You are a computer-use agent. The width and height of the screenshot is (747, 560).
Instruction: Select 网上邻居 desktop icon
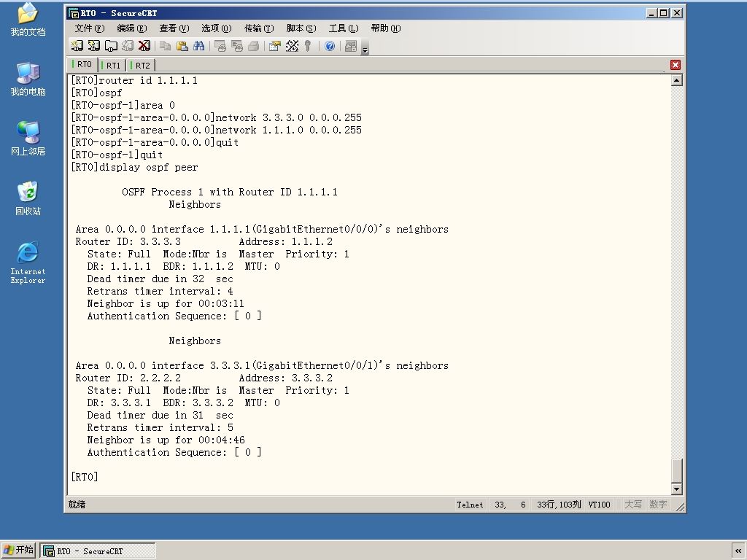(28, 139)
